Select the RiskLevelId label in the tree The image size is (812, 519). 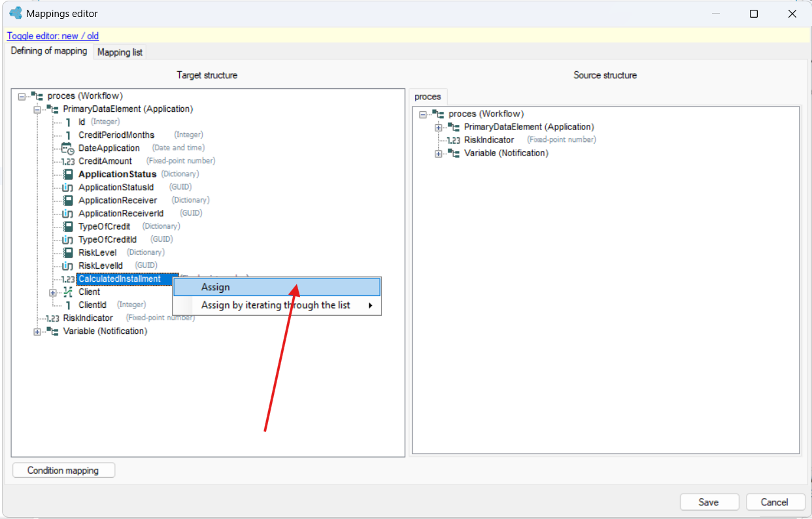tap(101, 266)
